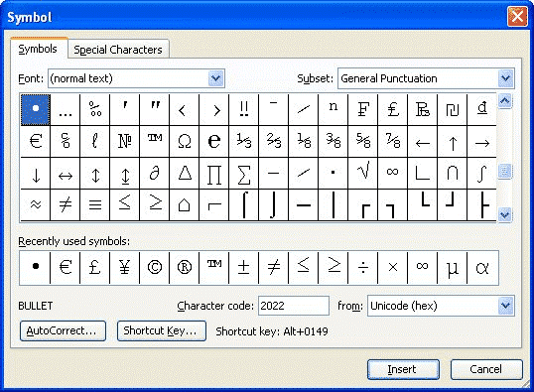Viewport: 534px width, 392px height.
Task: Choose the numero sign symbol
Action: [125, 141]
